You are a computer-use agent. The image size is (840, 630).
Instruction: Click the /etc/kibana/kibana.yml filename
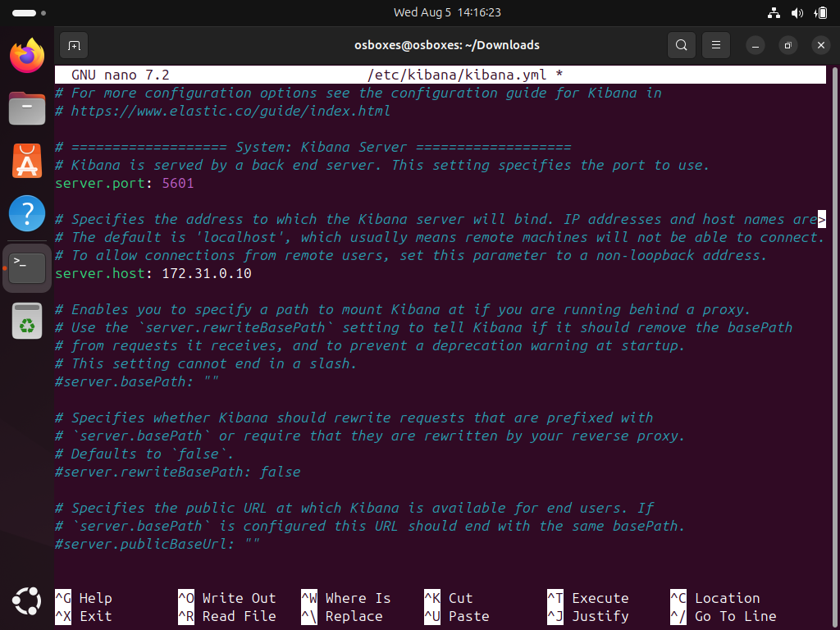click(457, 75)
